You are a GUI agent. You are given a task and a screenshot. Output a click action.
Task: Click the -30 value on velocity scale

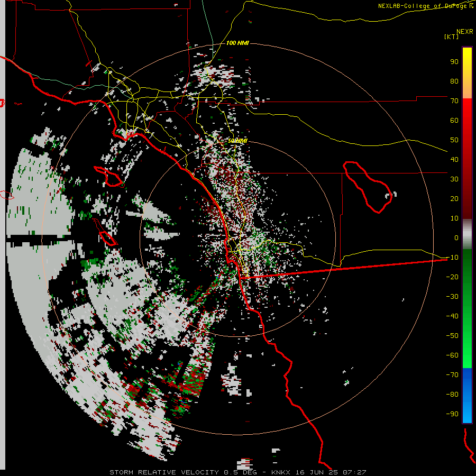[x=452, y=297]
